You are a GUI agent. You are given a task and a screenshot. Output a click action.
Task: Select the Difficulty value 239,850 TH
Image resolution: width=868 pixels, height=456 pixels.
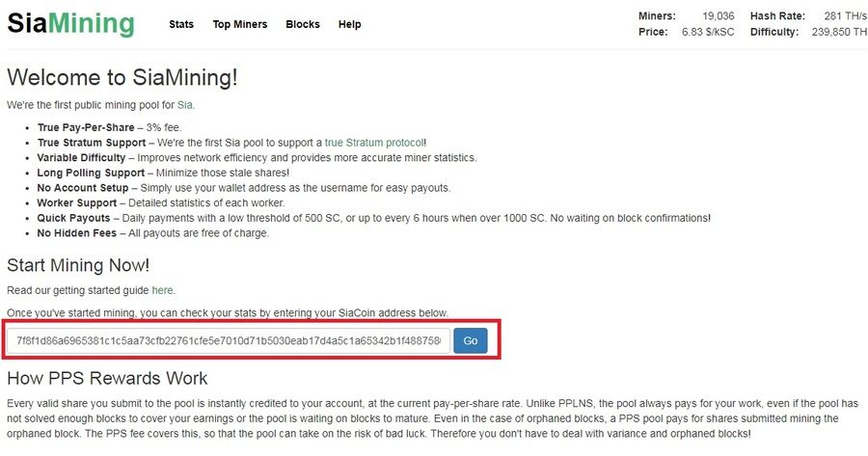pyautogui.click(x=839, y=32)
